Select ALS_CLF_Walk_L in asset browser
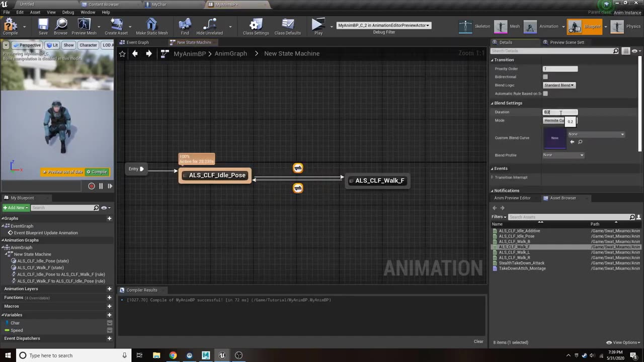Screen dimensions: 644x362 [x=514, y=252]
